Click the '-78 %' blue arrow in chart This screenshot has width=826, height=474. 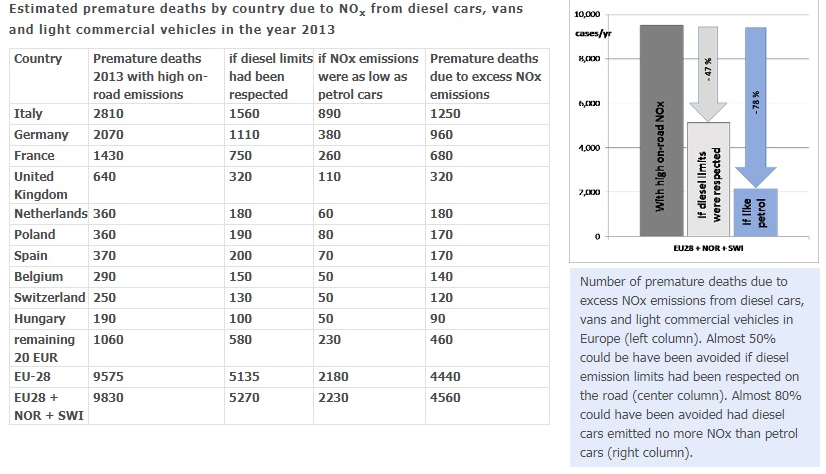coord(756,105)
